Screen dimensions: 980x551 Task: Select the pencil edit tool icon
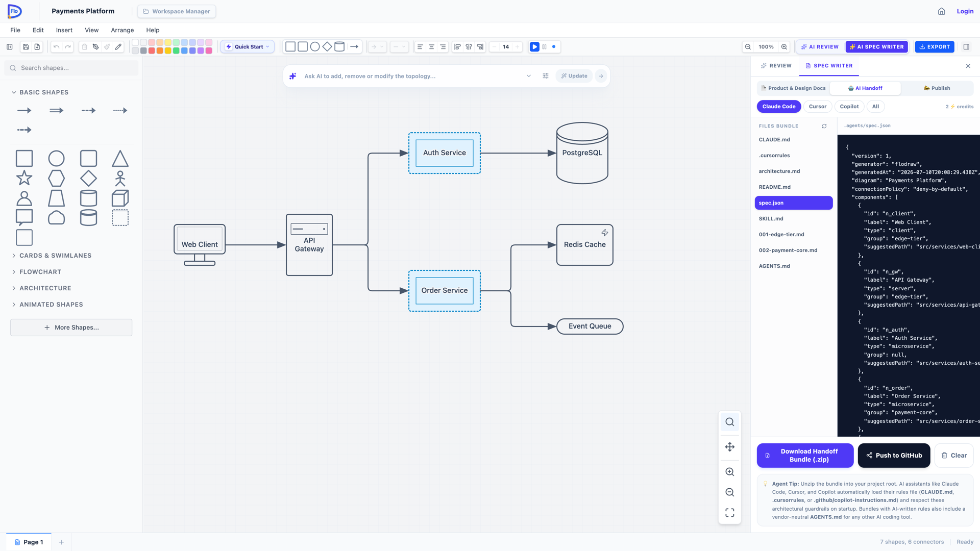click(x=118, y=47)
